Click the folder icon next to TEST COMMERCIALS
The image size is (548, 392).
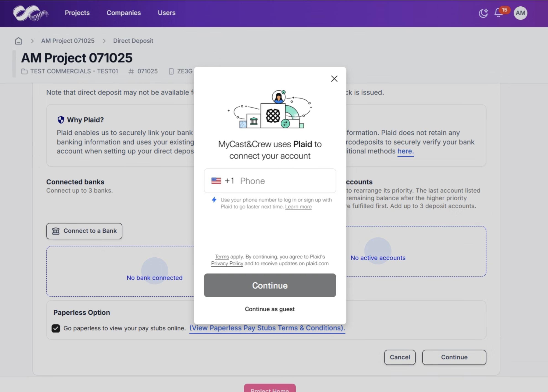(24, 71)
